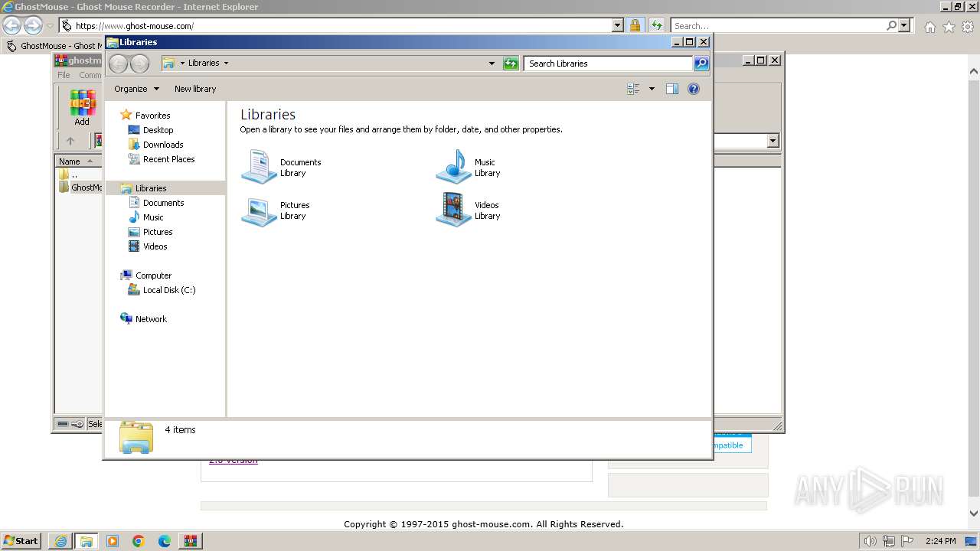Click the Search Libraries field
The height and width of the screenshot is (551, 980).
click(609, 64)
